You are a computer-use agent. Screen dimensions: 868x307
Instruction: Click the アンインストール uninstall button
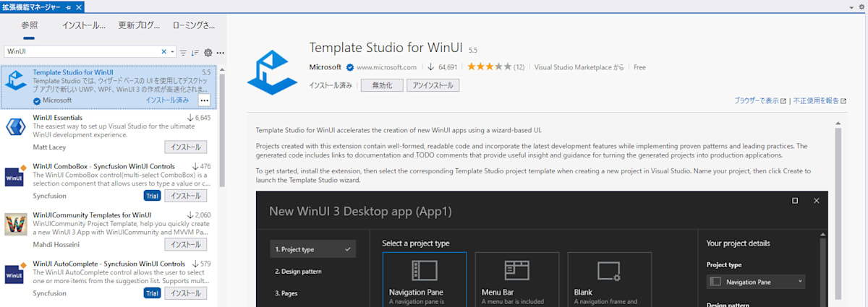click(x=433, y=85)
